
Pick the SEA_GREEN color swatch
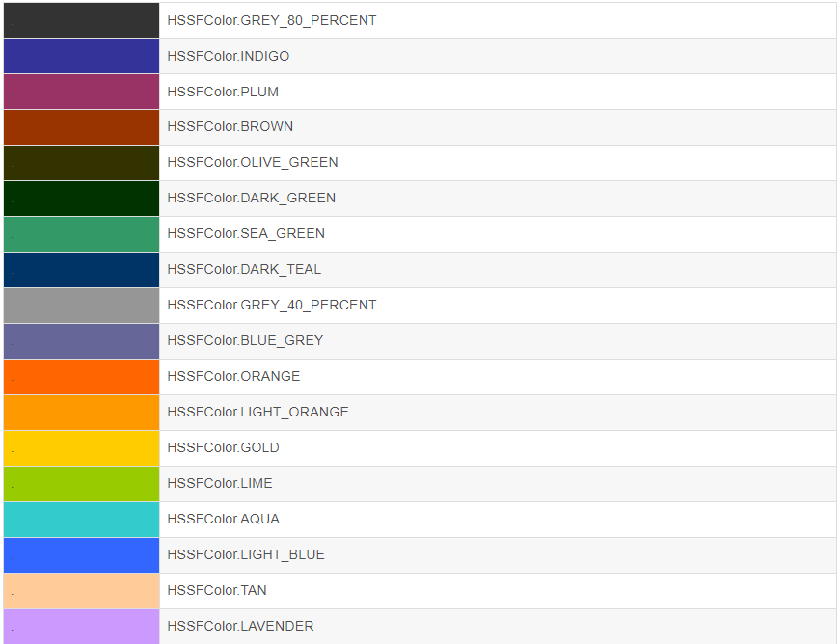click(x=81, y=234)
